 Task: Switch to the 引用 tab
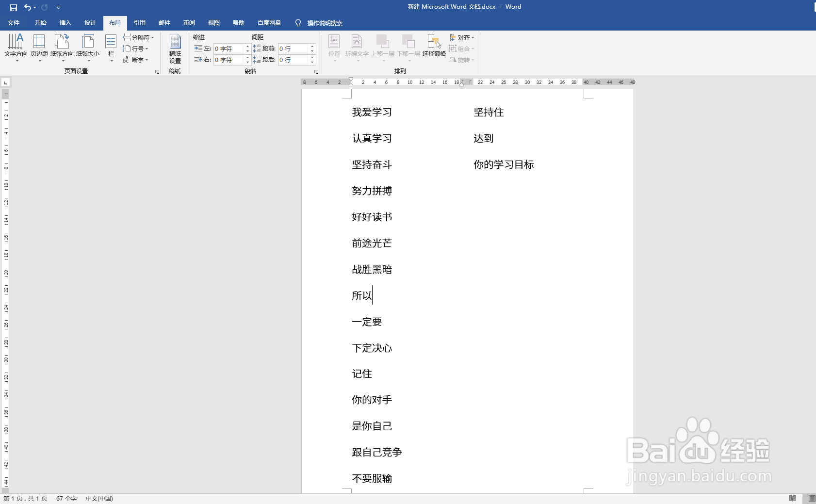pos(140,23)
